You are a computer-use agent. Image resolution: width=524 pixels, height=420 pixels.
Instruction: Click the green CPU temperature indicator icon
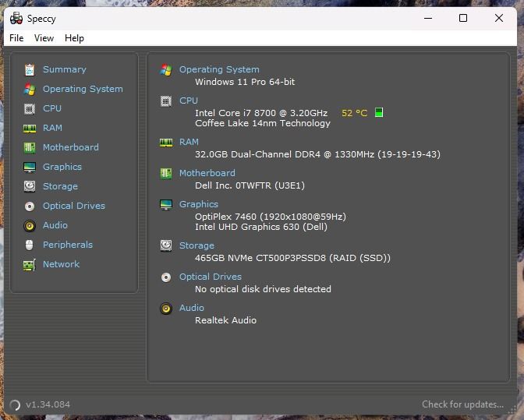(x=379, y=112)
